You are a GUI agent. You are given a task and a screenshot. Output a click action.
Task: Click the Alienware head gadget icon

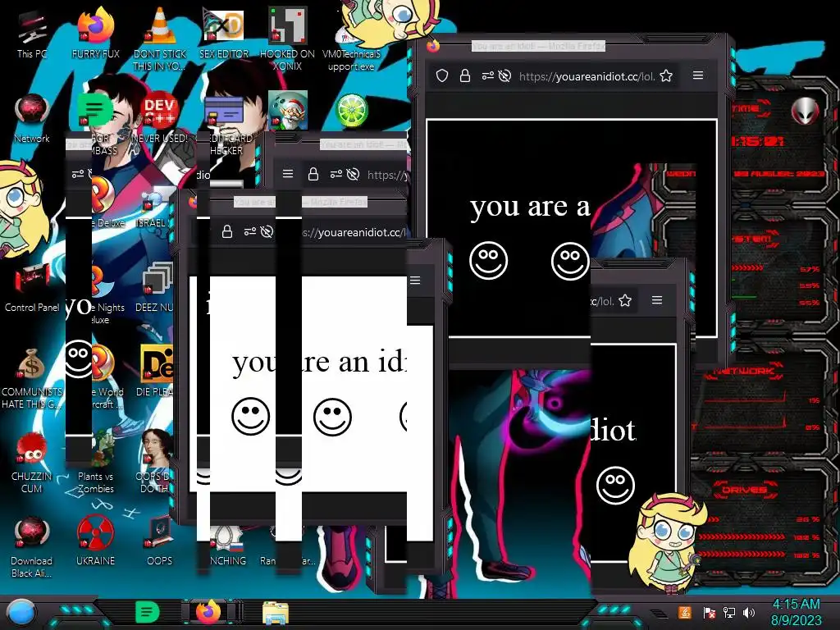click(806, 112)
